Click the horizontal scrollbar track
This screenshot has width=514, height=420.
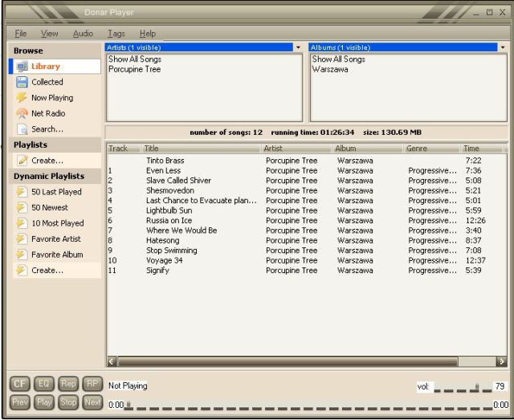[306, 361]
